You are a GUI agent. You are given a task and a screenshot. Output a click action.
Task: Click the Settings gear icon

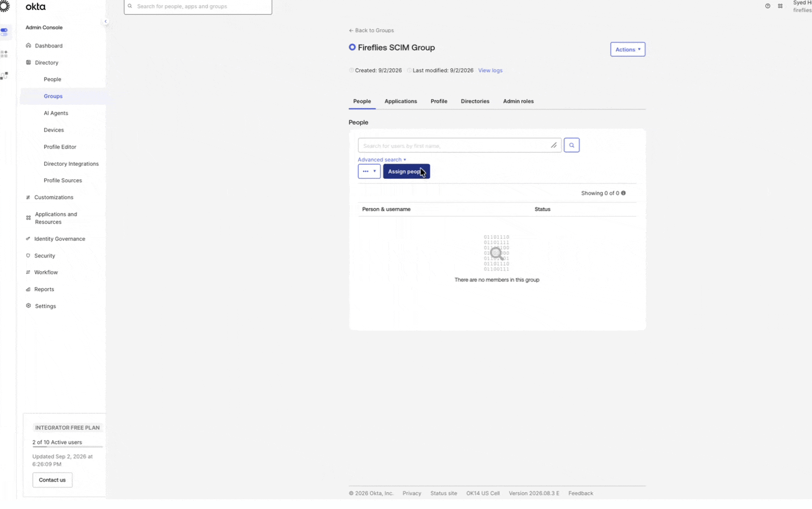[28, 306]
